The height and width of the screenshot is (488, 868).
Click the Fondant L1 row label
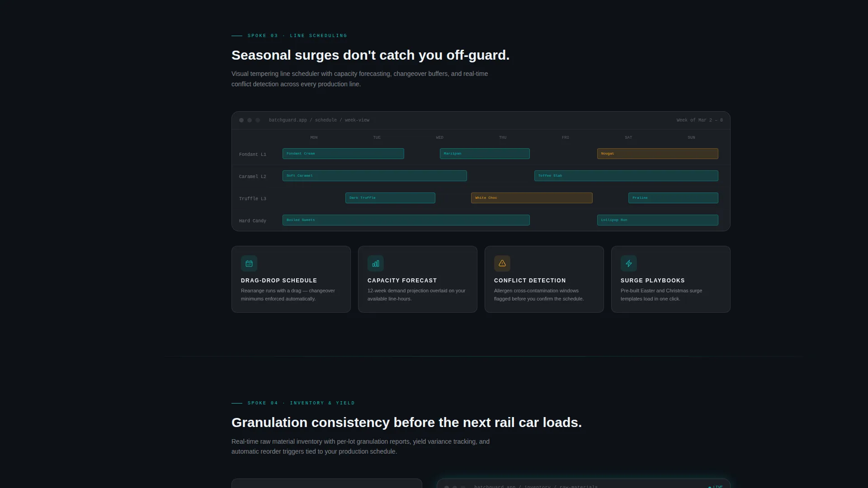pyautogui.click(x=253, y=155)
